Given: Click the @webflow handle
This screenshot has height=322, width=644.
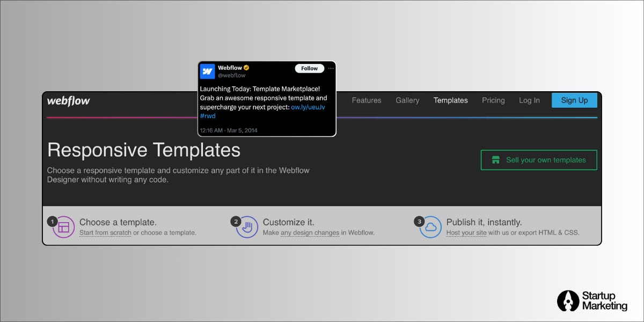Looking at the screenshot, I should (x=231, y=76).
